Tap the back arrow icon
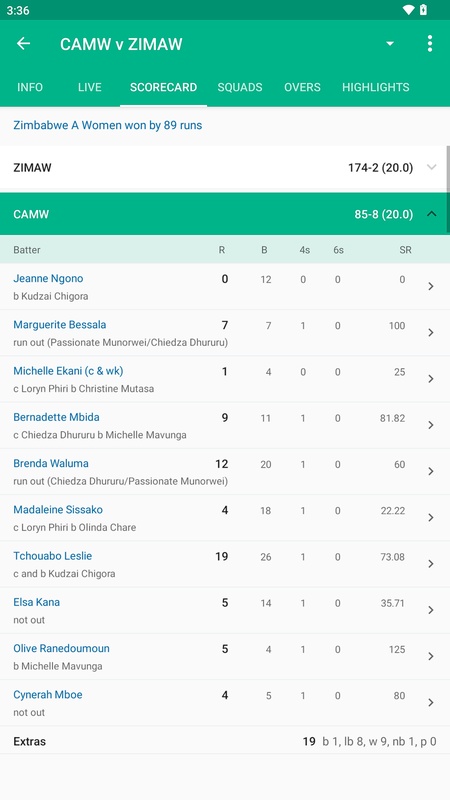The width and height of the screenshot is (450, 800). click(x=23, y=44)
